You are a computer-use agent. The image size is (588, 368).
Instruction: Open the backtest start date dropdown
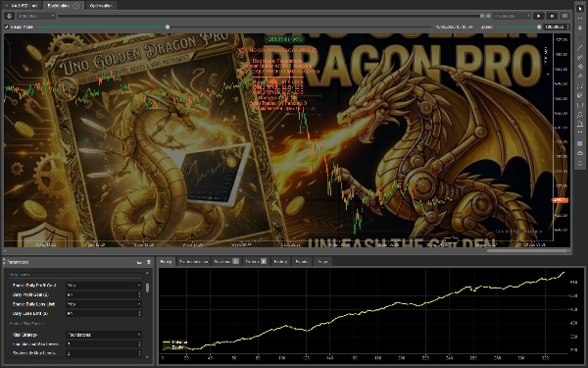(36, 16)
